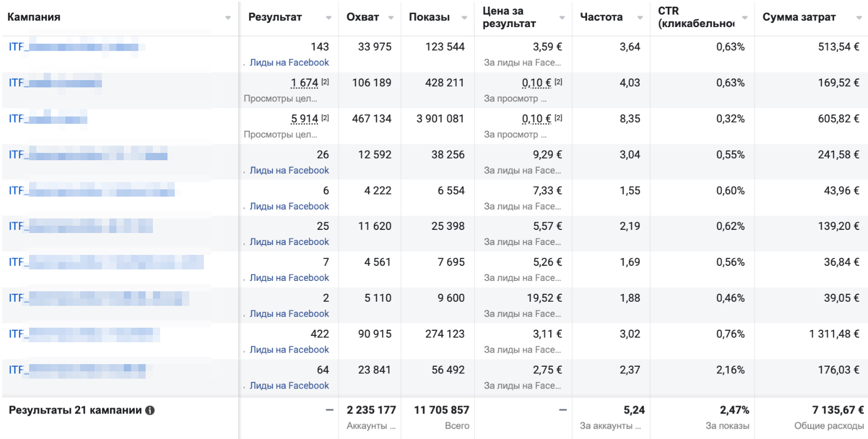Open the Кампания column dropdown arrow
This screenshot has height=439, width=868.
(228, 18)
